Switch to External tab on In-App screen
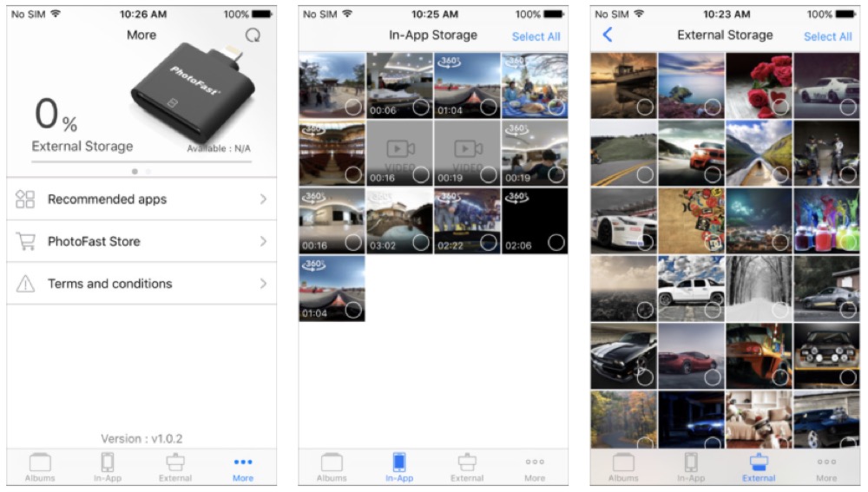The width and height of the screenshot is (868, 492). [x=467, y=469]
